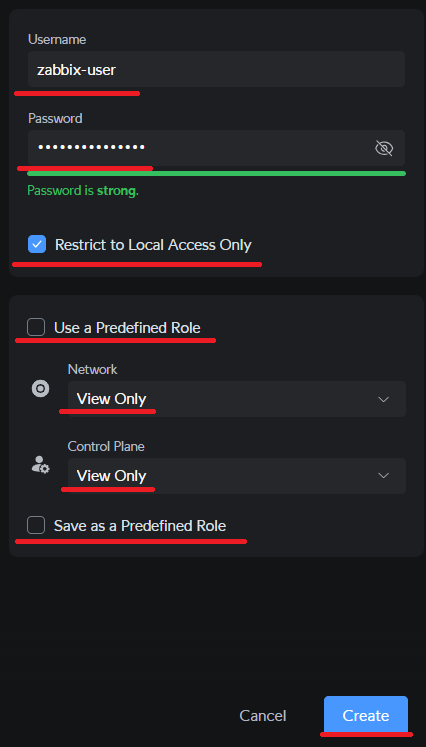Screen dimensions: 426x747
Task: Click the Create button
Action: tap(366, 715)
